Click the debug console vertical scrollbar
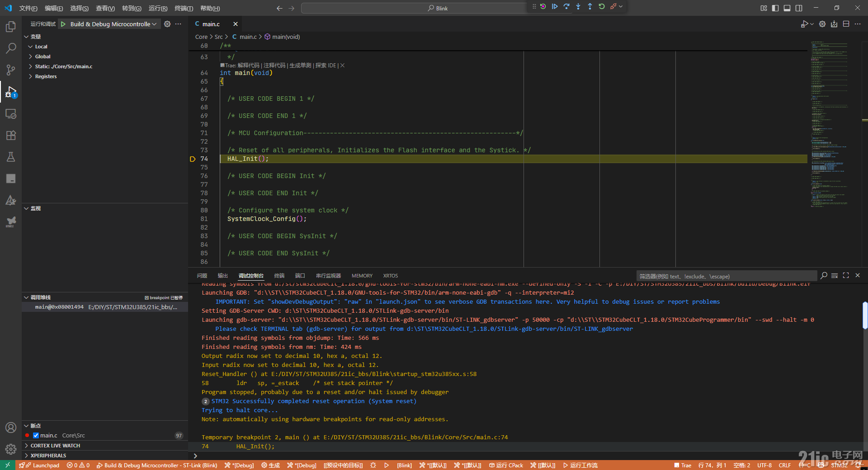This screenshot has width=868, height=470. click(865, 315)
